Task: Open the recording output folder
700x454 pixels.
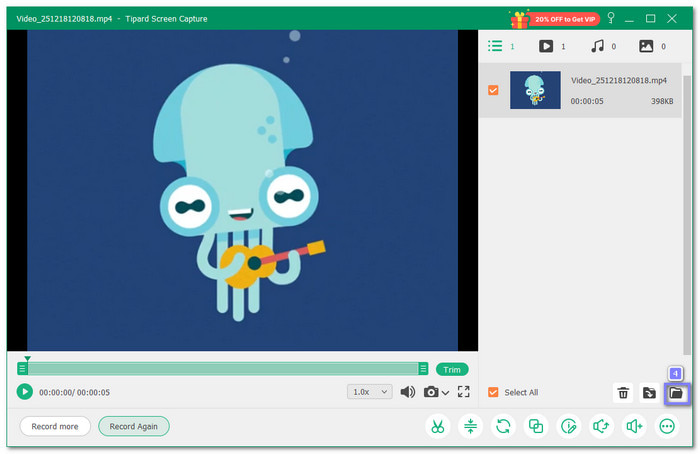Action: tap(676, 393)
